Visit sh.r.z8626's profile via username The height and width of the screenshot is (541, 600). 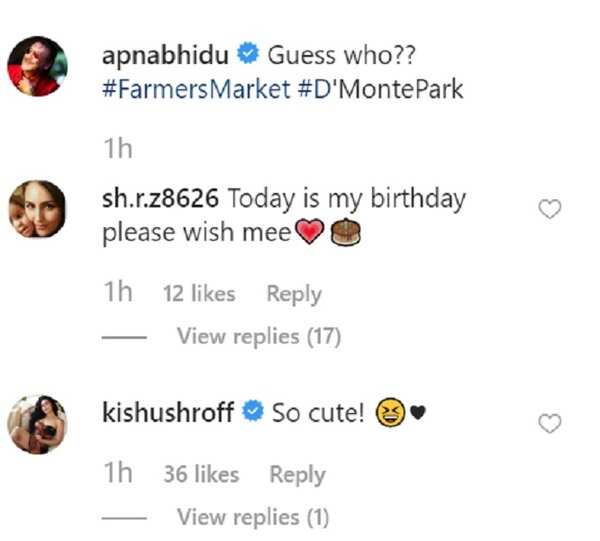tap(161, 198)
